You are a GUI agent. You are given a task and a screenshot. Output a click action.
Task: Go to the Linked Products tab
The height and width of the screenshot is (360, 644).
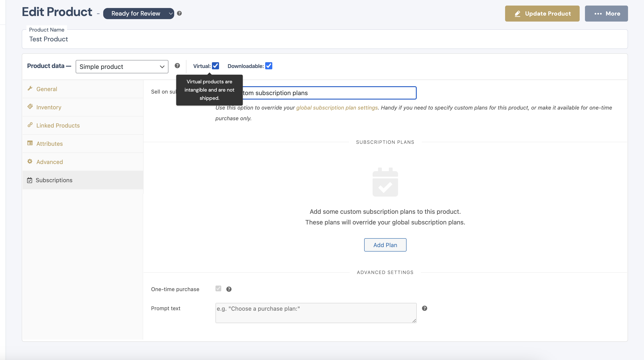click(83, 125)
